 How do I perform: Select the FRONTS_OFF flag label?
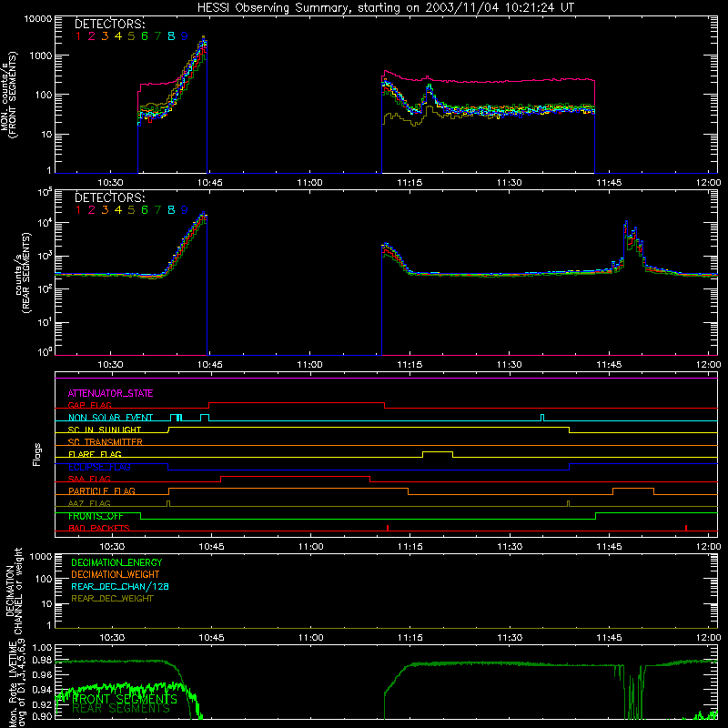tap(96, 516)
